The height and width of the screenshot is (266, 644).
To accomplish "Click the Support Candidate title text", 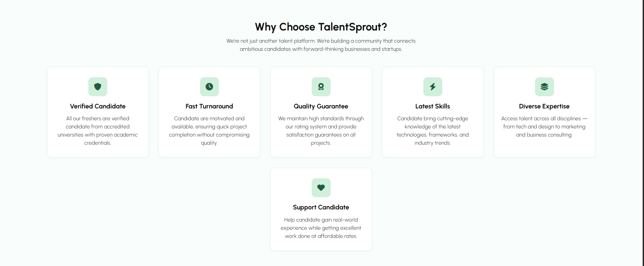I will pyautogui.click(x=321, y=207).
